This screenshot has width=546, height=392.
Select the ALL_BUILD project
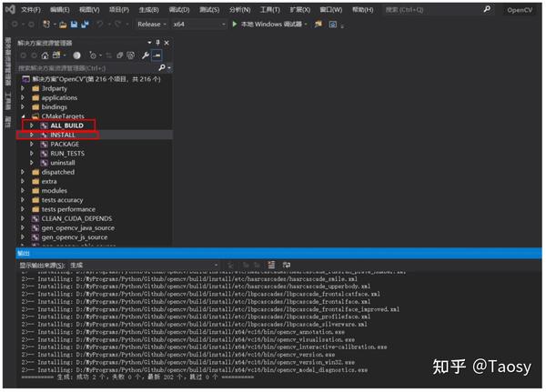tap(66, 126)
